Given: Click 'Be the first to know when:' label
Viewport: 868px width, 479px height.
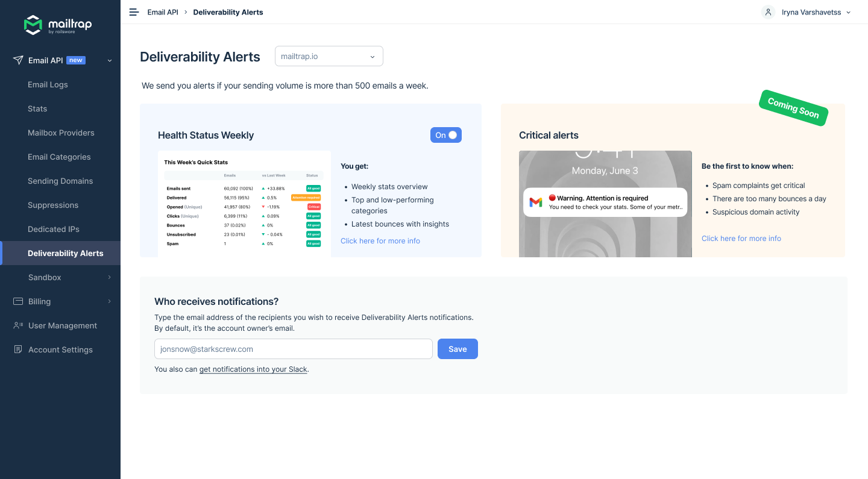Looking at the screenshot, I should coord(747,166).
